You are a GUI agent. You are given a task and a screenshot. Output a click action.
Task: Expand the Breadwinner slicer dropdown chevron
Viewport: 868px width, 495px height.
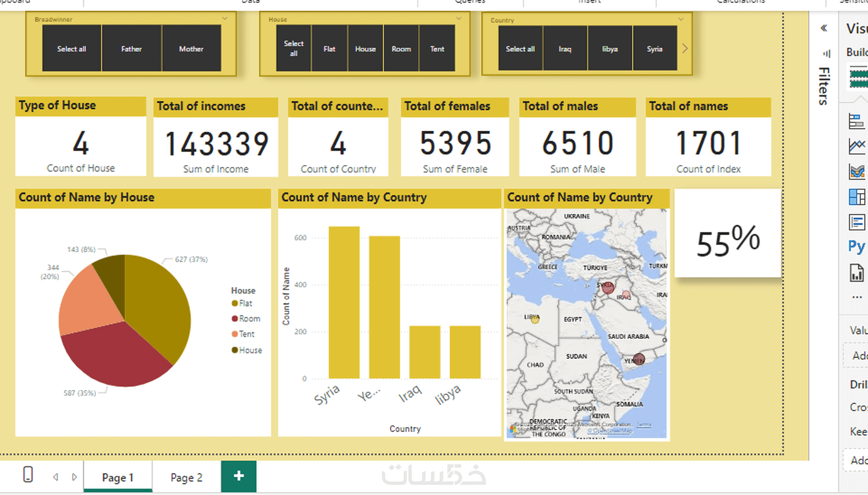pos(225,18)
